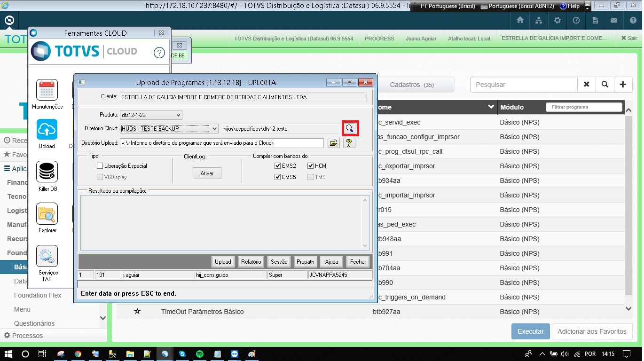Click the Nome column sort chevron
644x361 pixels.
pyautogui.click(x=491, y=107)
